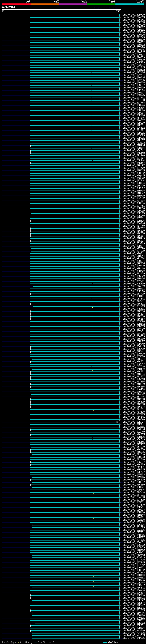Screen dimensions: 146x644
Task: Select the UniRef100_P14641 label
Action: click(x=134, y=417)
